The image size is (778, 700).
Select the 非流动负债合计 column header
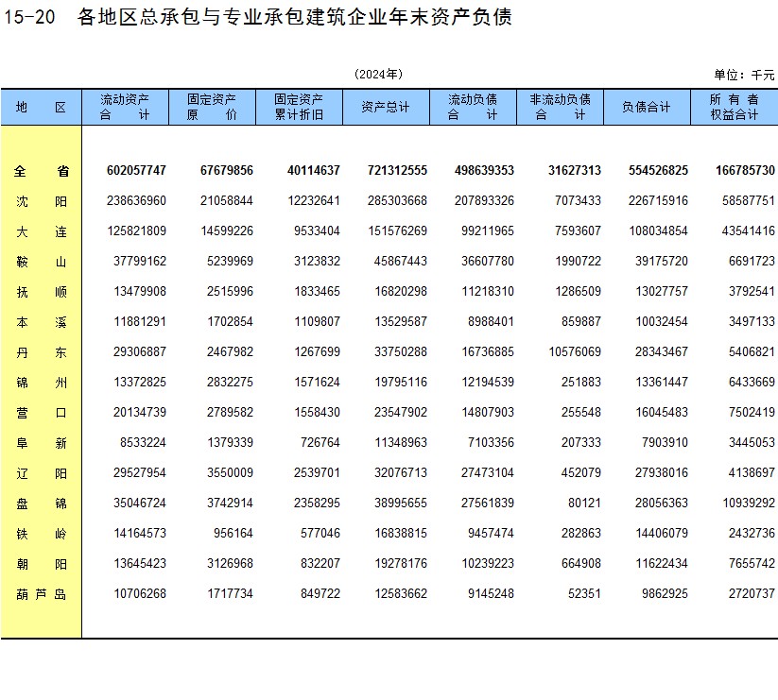[x=560, y=107]
